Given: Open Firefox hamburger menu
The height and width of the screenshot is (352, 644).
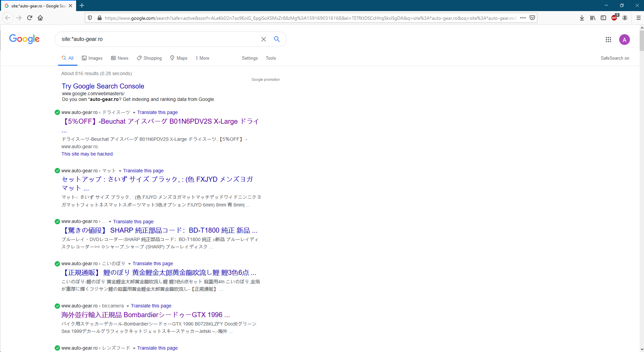Looking at the screenshot, I should tap(639, 18).
